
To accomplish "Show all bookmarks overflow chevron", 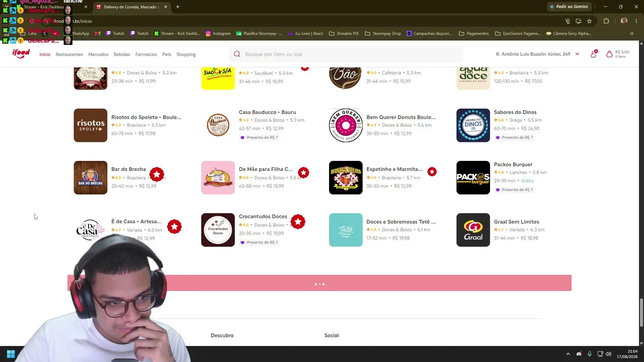I will 632,34.
